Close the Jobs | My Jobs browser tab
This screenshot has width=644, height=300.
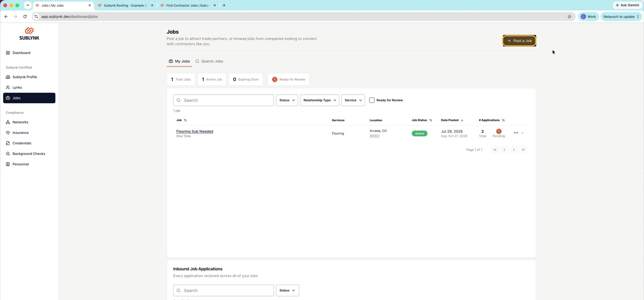click(x=90, y=5)
